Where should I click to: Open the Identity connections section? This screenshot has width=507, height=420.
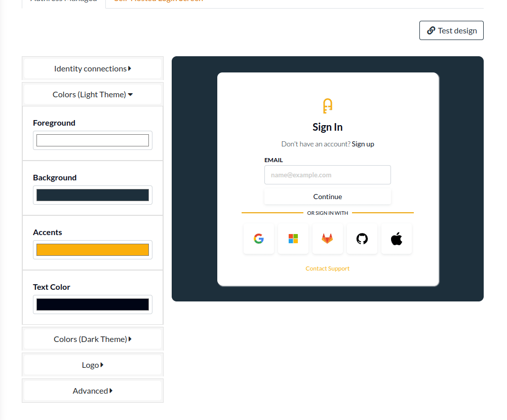(x=92, y=68)
